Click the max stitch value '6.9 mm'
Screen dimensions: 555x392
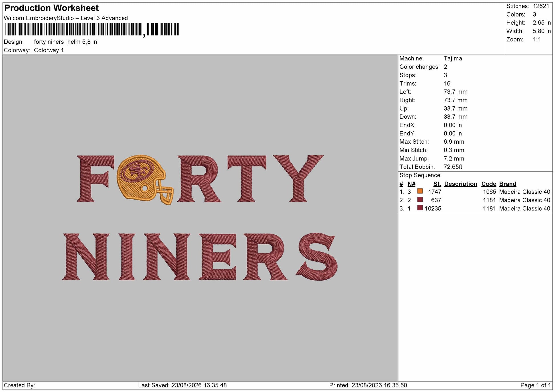point(454,142)
